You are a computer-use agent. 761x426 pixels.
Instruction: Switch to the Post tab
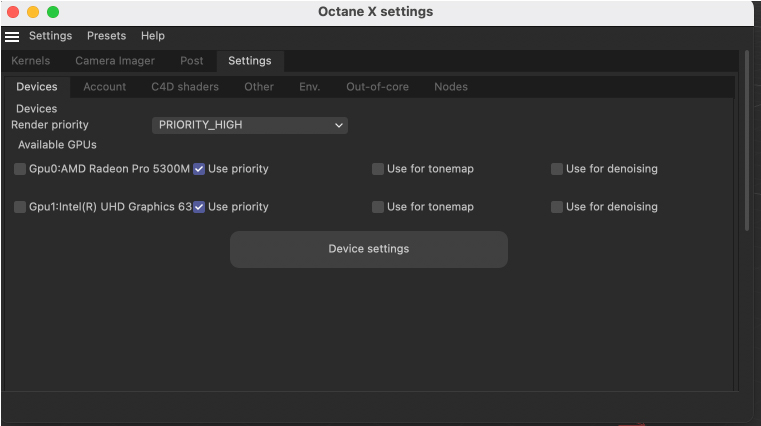[192, 61]
